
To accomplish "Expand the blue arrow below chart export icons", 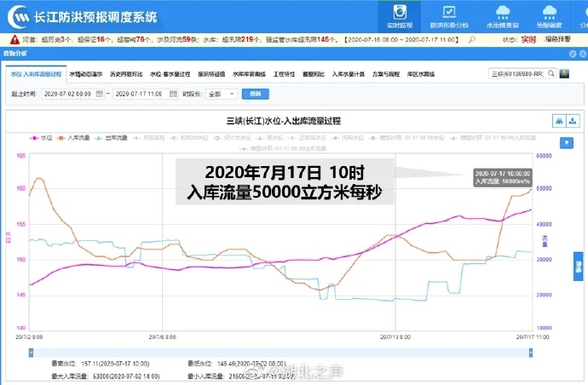I will click(565, 142).
